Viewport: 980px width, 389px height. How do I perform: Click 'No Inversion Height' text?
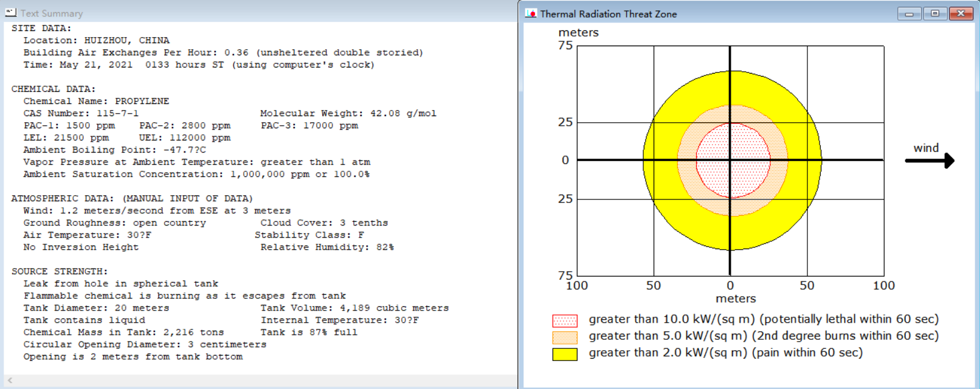81,247
